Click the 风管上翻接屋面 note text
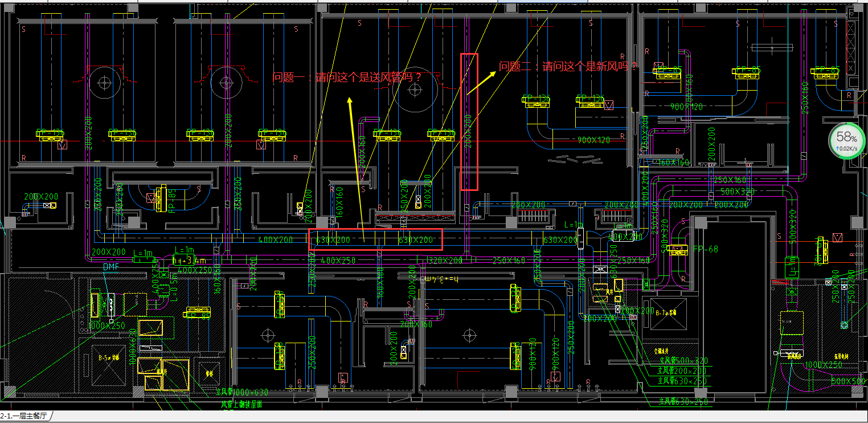Image resolution: width=868 pixels, height=423 pixels. click(x=241, y=404)
